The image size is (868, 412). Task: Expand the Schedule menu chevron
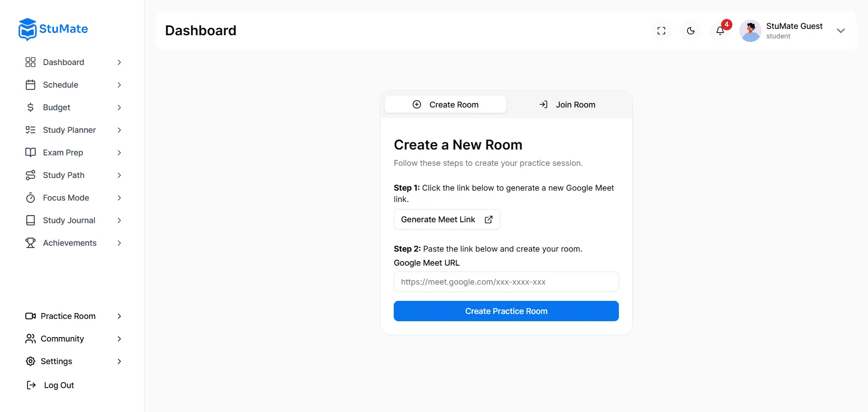(x=119, y=85)
